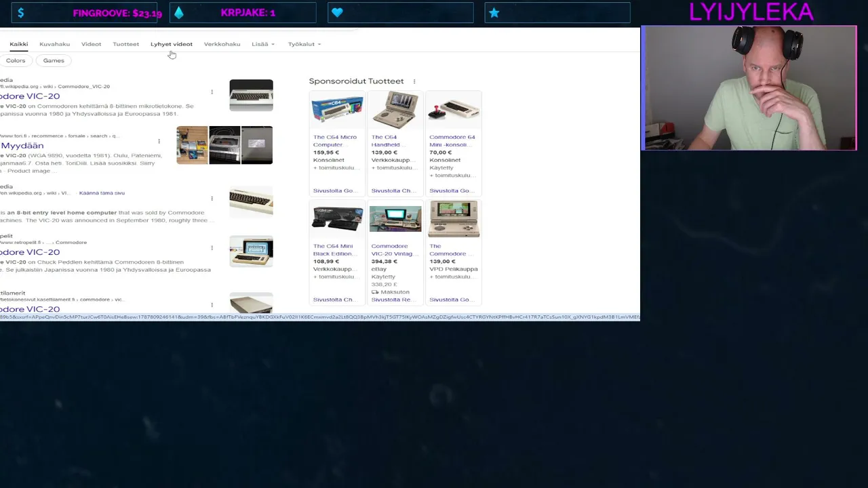Select the Lyhyet videot tab
This screenshot has height=488, width=868.
click(172, 44)
